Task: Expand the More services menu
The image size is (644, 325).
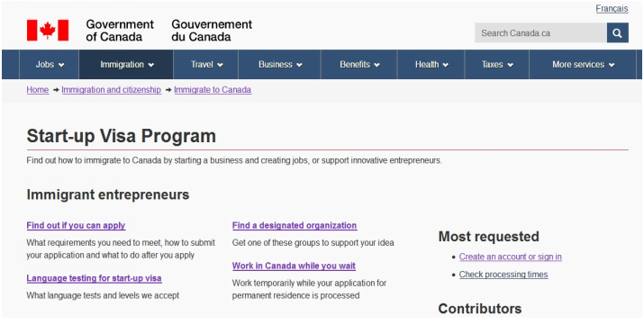Action: point(583,65)
